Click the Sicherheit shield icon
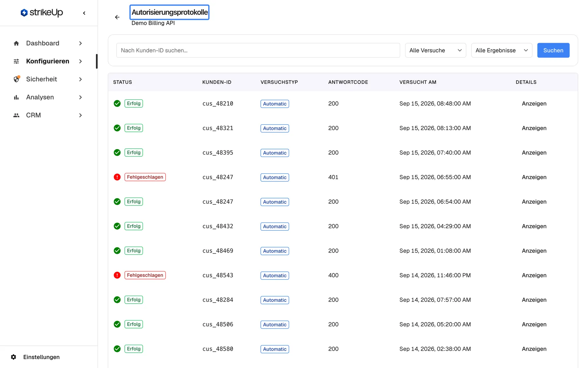The height and width of the screenshot is (368, 588). (x=17, y=79)
